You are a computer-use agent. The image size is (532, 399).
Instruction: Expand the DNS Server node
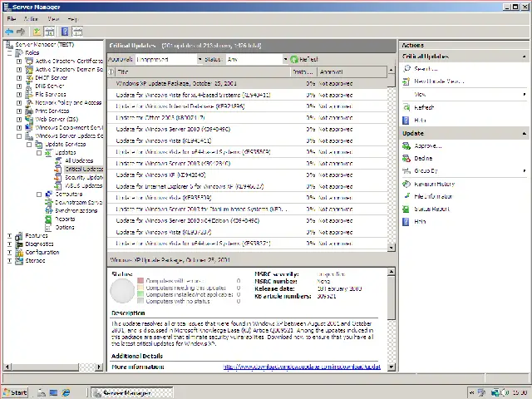(x=19, y=86)
